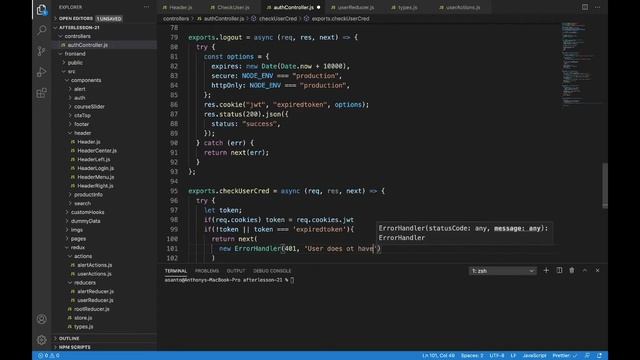This screenshot has height=360, width=640.
Task: Expand the public folder
Action: (75, 63)
